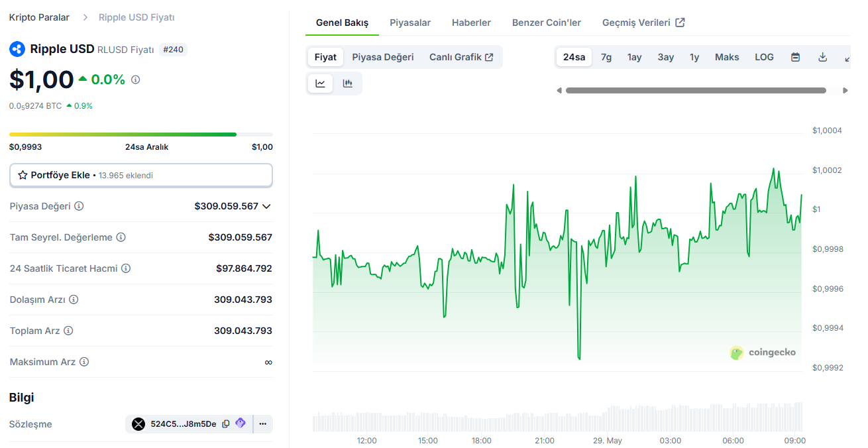Select 24sa time range

click(574, 57)
